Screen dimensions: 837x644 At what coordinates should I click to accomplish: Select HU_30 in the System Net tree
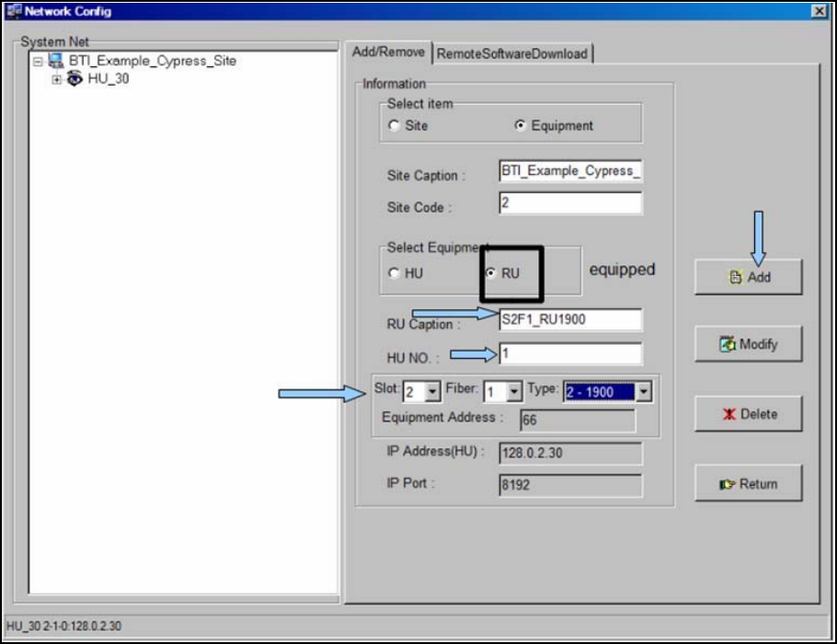pyautogui.click(x=109, y=79)
